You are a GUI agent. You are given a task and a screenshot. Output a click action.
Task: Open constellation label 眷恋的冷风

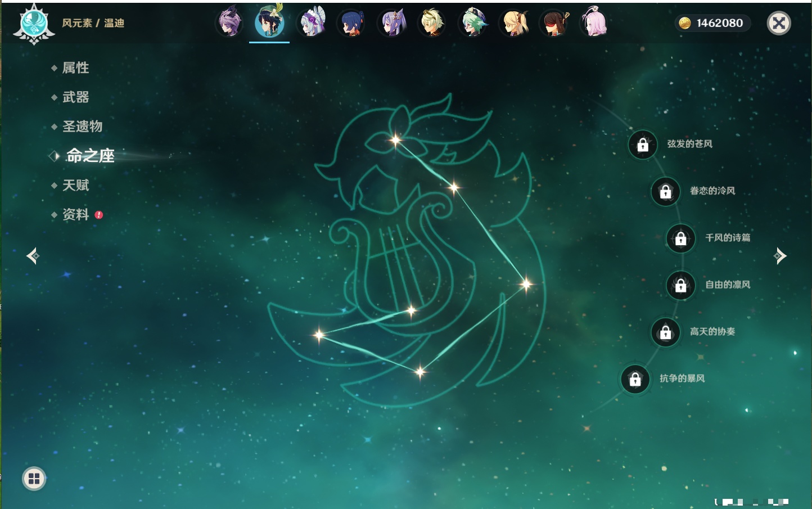pos(712,191)
